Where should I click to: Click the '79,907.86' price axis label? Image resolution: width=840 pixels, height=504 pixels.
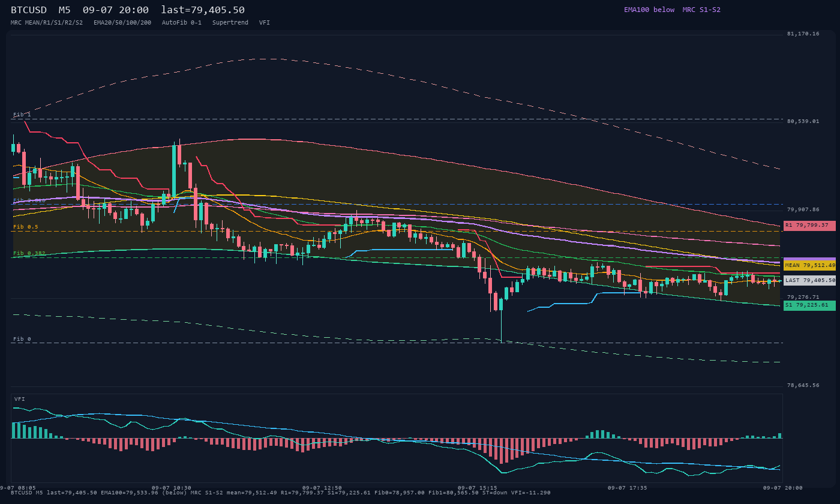[803, 209]
